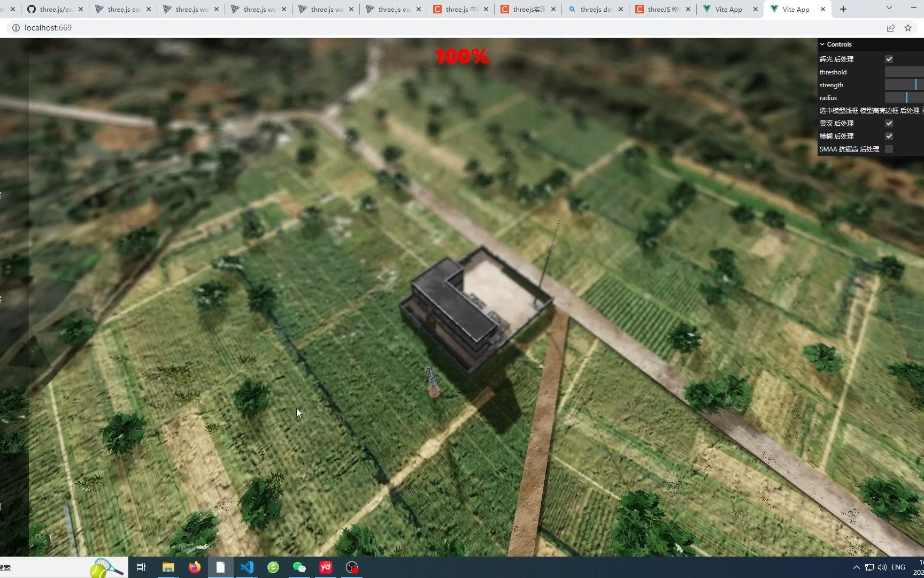Close the inactive Vite App tab
This screenshot has height=578, width=924.
(x=756, y=9)
